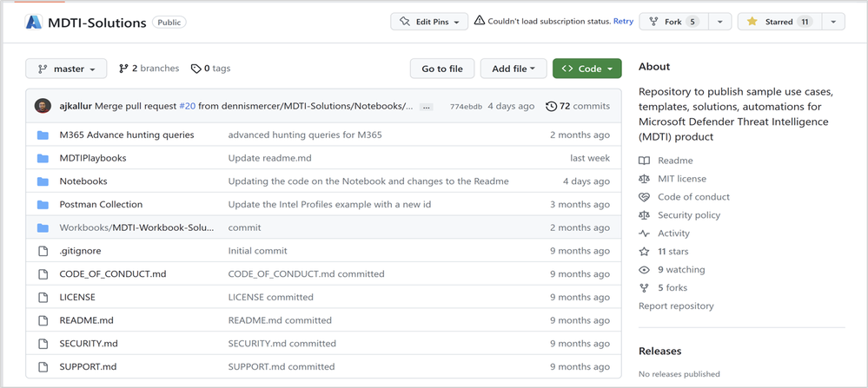This screenshot has height=388, width=868.
Task: Click the Readme book icon
Action: coord(644,161)
